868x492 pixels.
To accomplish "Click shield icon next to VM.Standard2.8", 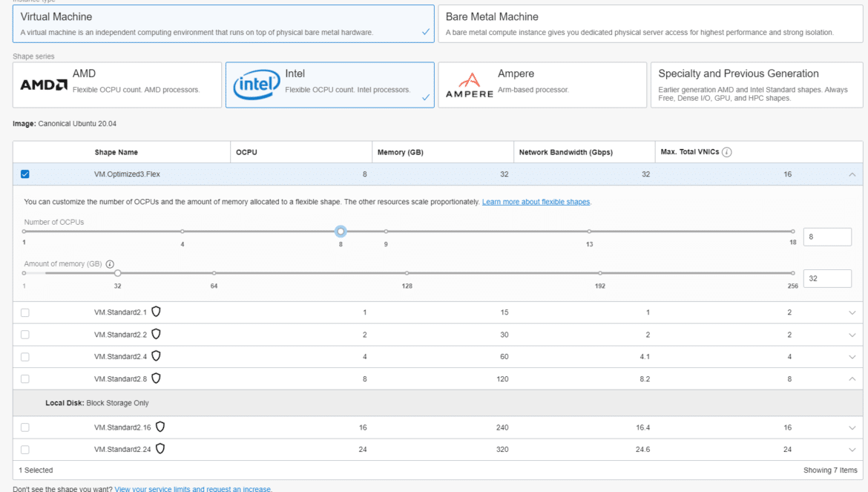I will point(156,378).
